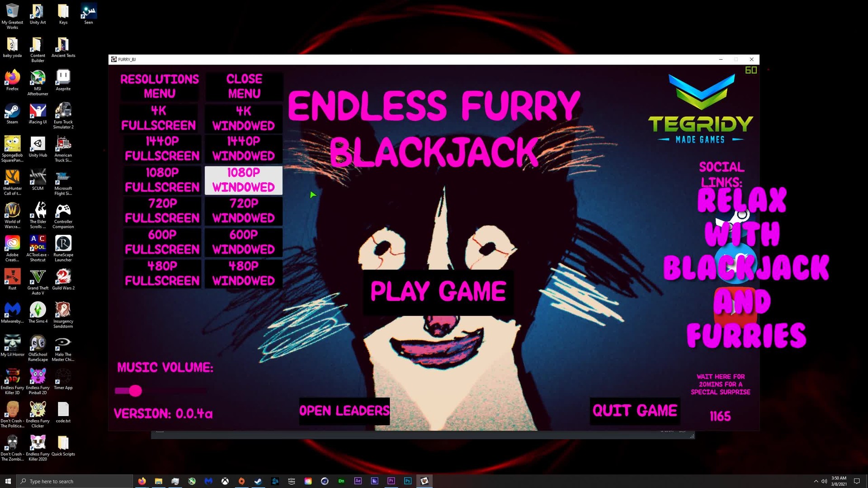Collapse the resolutions list via Close Menu
The height and width of the screenshot is (488, 868).
coord(244,86)
